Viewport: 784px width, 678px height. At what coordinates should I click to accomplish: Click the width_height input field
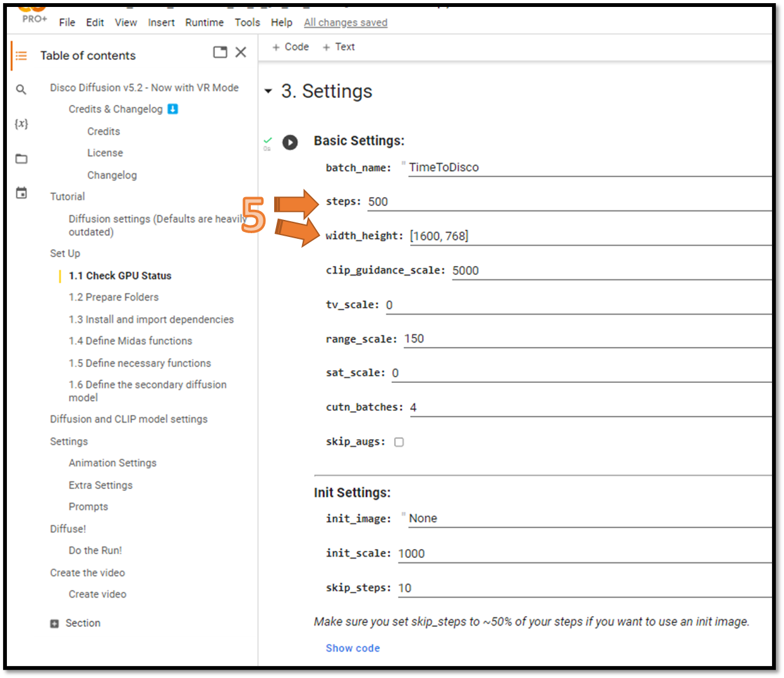[590, 236]
